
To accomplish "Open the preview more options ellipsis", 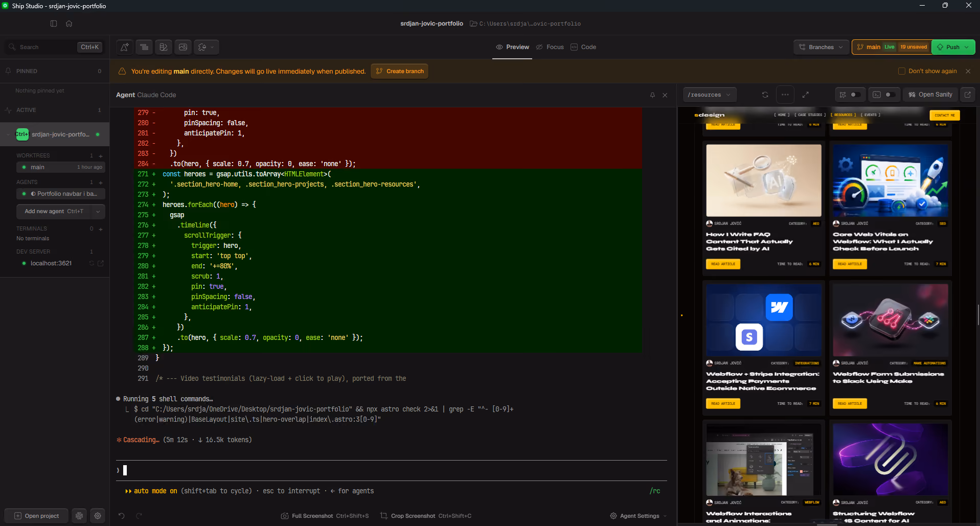I will tap(785, 95).
